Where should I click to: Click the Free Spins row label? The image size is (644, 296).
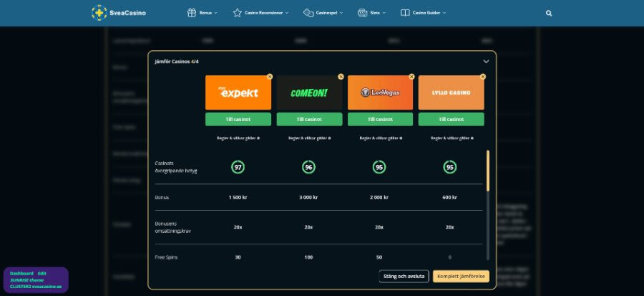click(166, 257)
